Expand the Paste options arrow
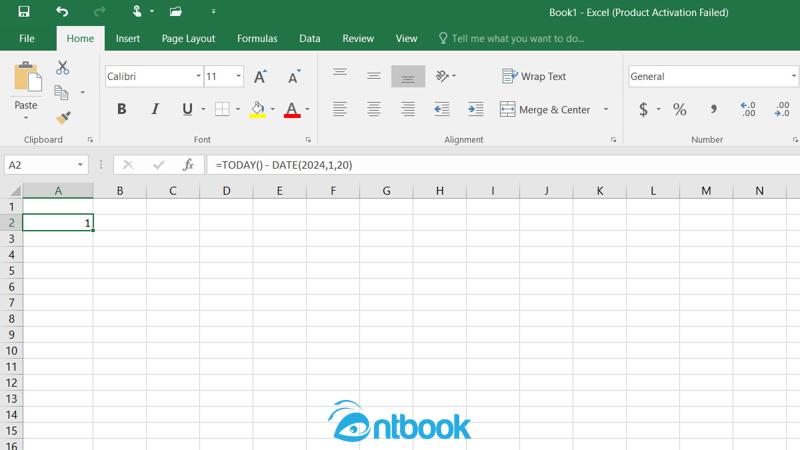 pos(26,118)
